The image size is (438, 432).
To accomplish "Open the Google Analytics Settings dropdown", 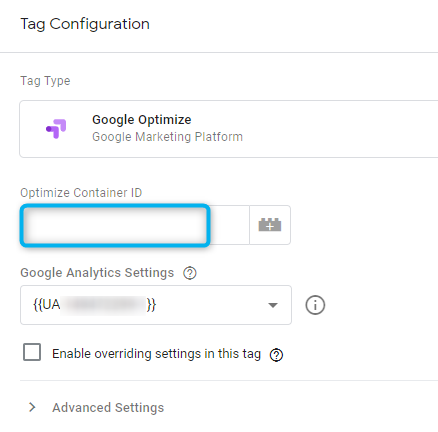I will pyautogui.click(x=156, y=305).
